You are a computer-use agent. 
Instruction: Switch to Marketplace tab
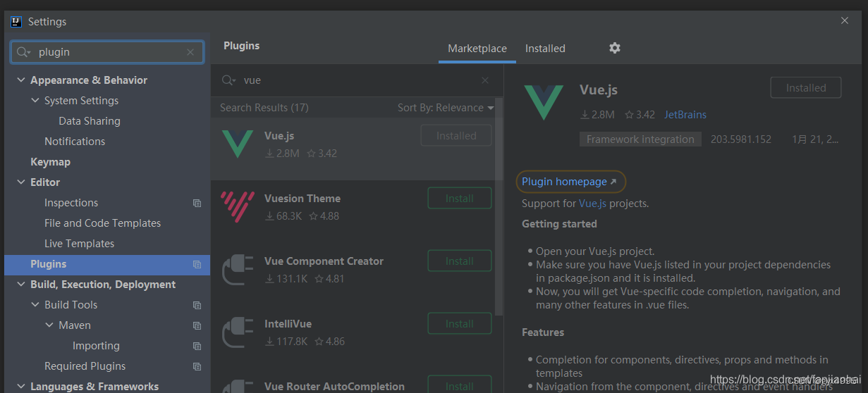click(x=477, y=49)
